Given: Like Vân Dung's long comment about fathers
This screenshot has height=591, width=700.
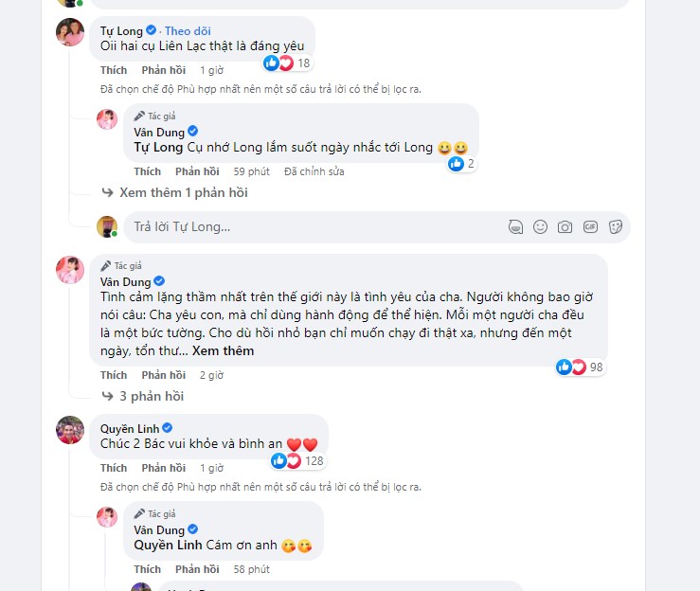Looking at the screenshot, I should 114,375.
